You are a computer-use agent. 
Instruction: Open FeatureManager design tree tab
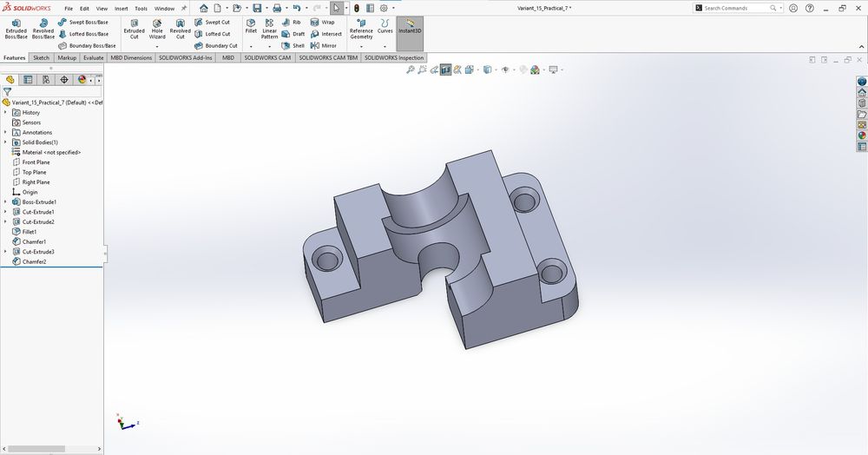[10, 80]
